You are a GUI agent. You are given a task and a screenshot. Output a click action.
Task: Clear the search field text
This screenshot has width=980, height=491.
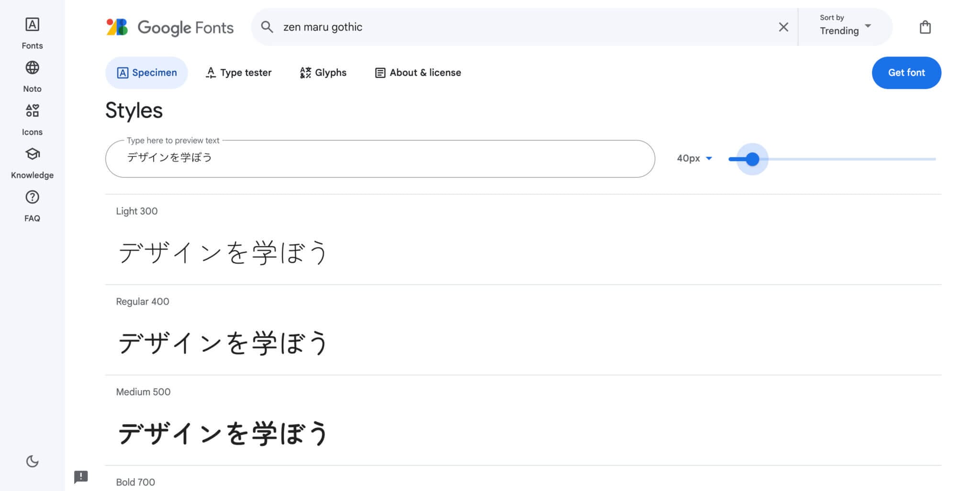(x=783, y=27)
